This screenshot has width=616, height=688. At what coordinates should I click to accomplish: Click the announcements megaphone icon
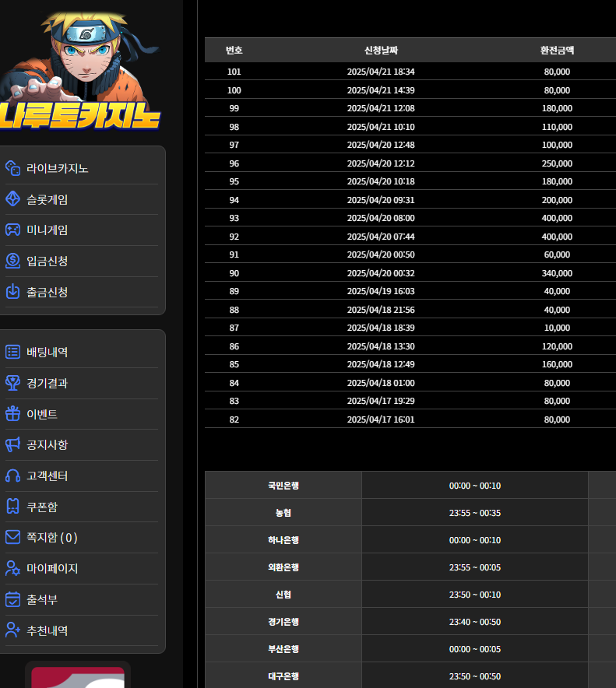click(12, 444)
